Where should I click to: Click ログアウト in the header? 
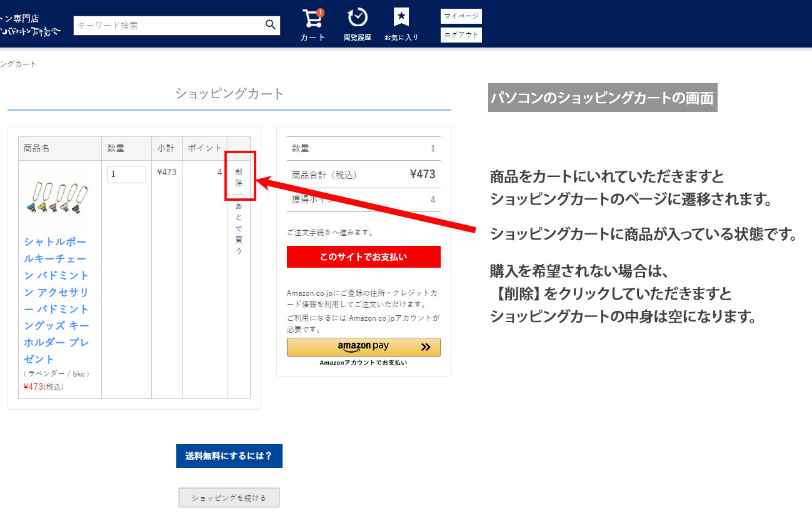point(461,35)
